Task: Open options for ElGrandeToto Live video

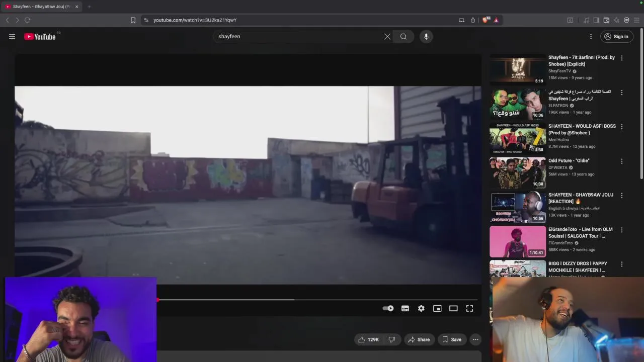Action: pyautogui.click(x=622, y=230)
